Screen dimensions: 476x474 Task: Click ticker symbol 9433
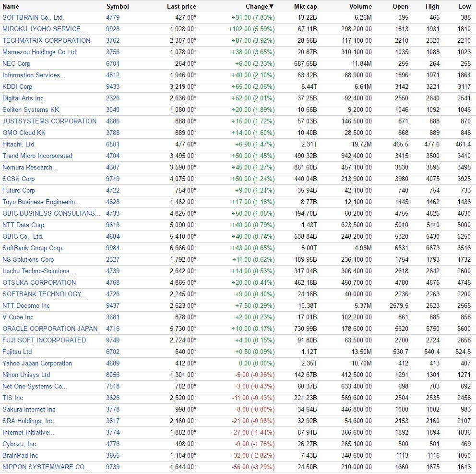pos(113,87)
